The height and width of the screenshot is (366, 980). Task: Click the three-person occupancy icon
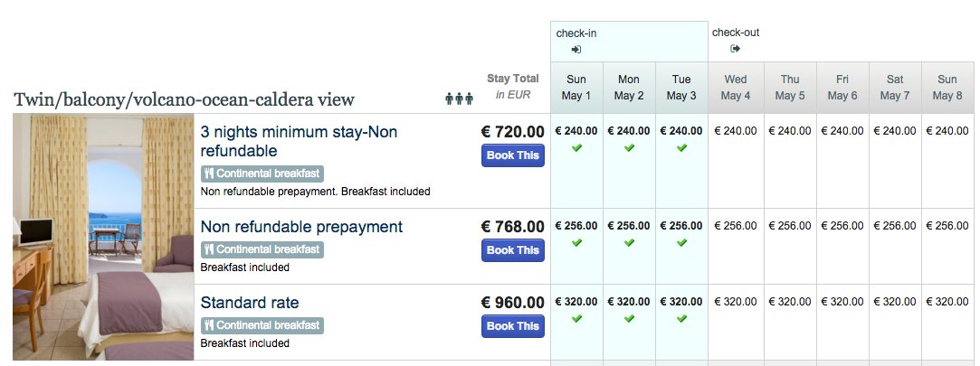(x=459, y=99)
